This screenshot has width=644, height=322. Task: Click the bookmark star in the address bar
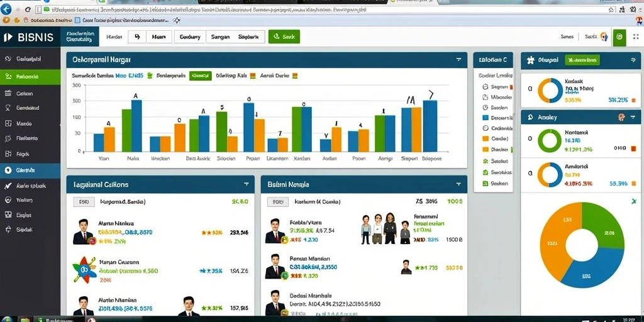[x=611, y=9]
